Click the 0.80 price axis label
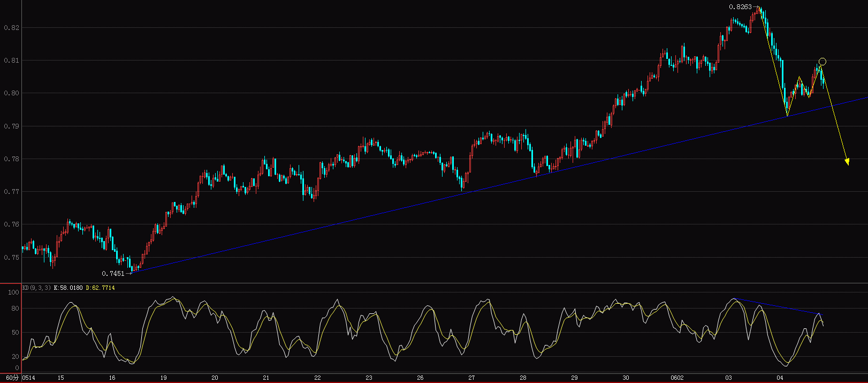 click(x=11, y=93)
